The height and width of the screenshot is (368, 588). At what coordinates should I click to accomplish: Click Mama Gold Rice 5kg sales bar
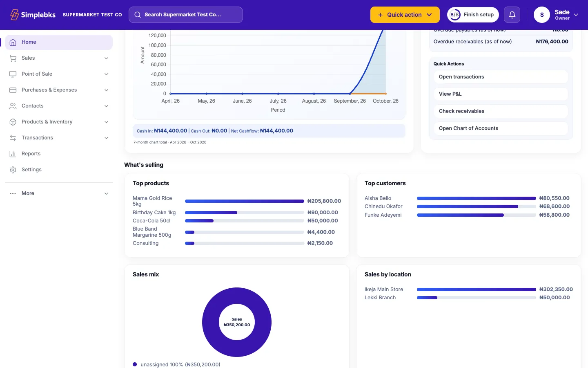point(245,201)
